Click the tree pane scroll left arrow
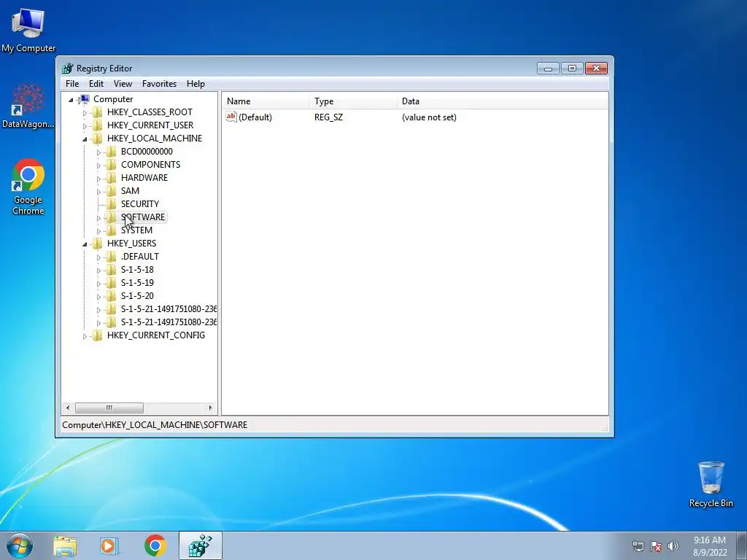The width and height of the screenshot is (747, 560). 68,408
